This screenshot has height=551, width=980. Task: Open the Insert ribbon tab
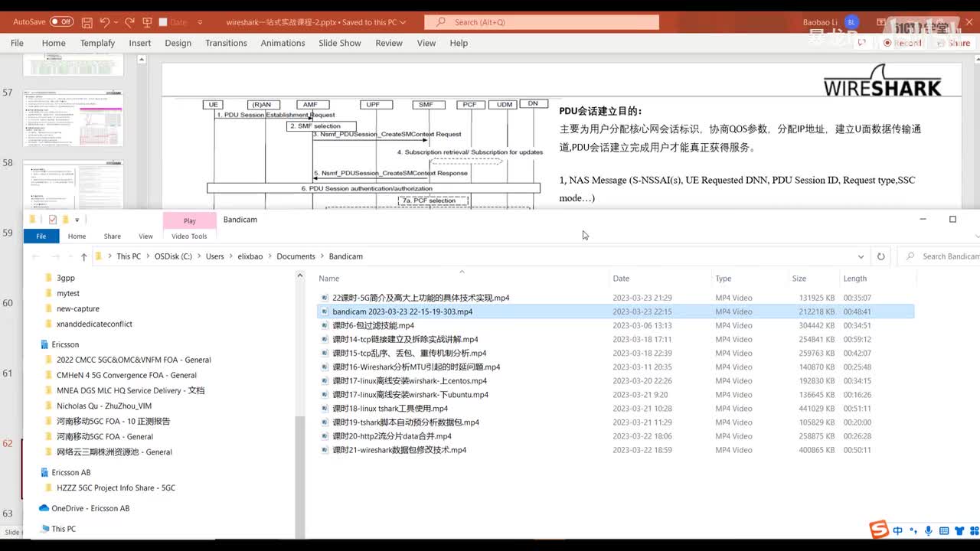[x=139, y=43]
